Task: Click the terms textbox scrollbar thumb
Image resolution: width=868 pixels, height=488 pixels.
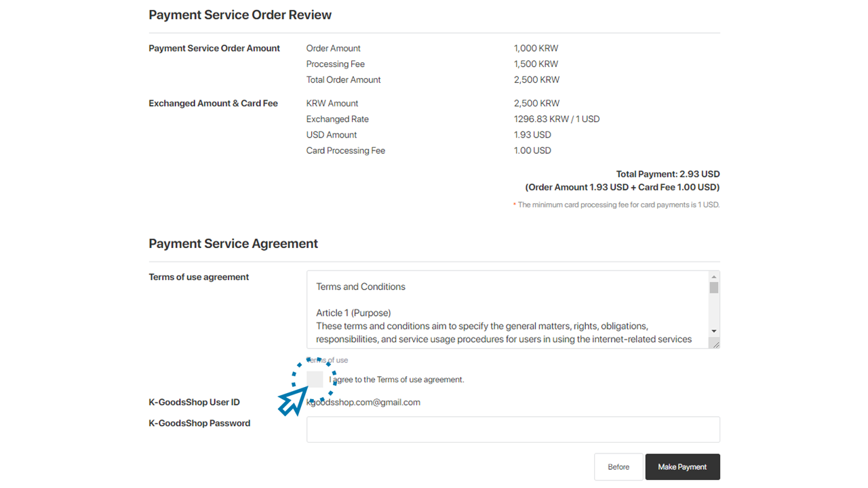Action: (714, 288)
